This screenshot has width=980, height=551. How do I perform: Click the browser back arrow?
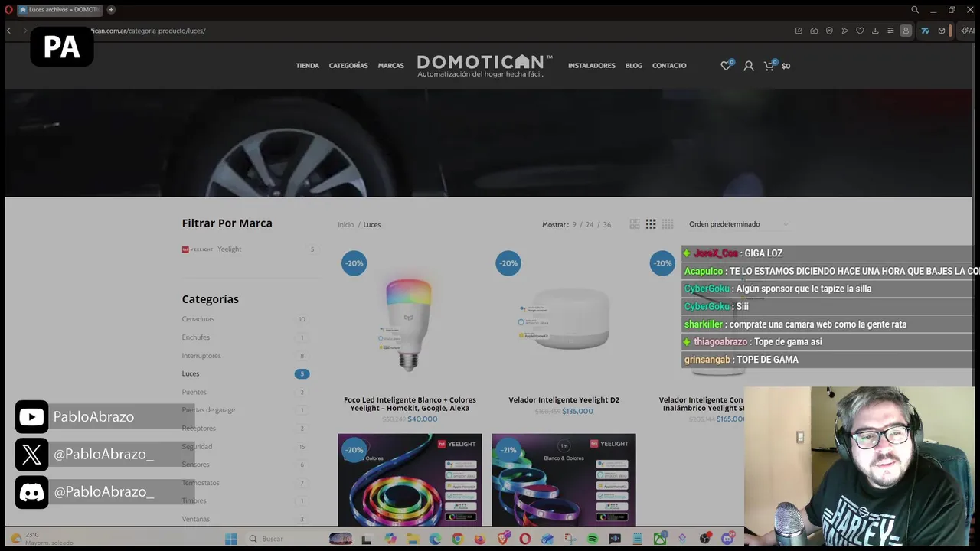tap(8, 31)
